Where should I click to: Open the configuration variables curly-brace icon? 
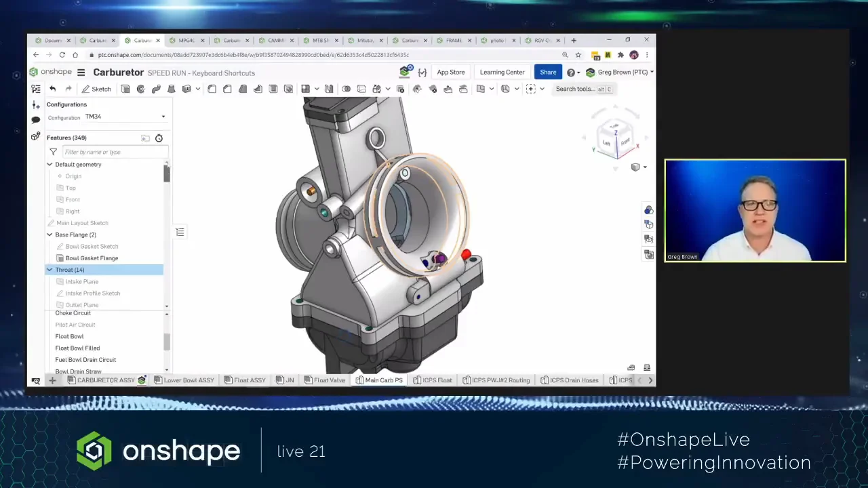[422, 73]
